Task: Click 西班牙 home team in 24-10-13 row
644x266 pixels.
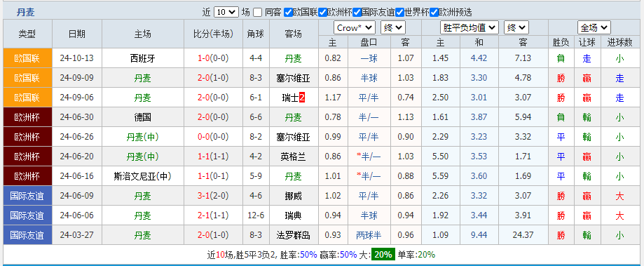Action: click(x=142, y=58)
